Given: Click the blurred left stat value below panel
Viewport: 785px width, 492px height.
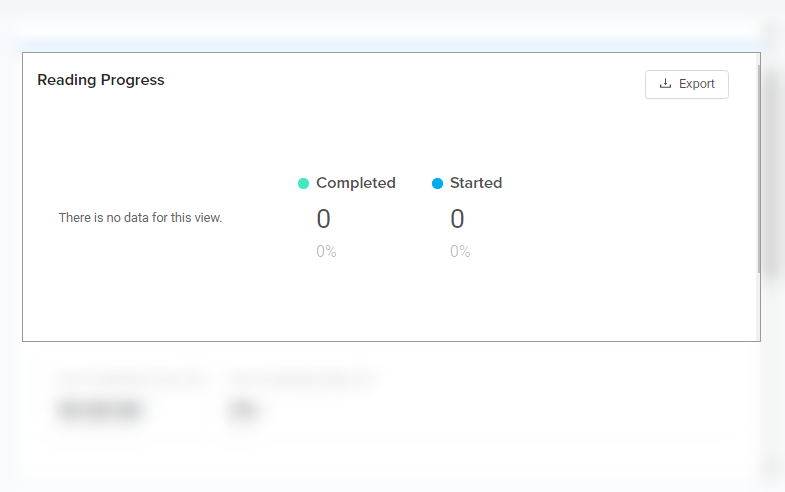Looking at the screenshot, I should [x=100, y=410].
